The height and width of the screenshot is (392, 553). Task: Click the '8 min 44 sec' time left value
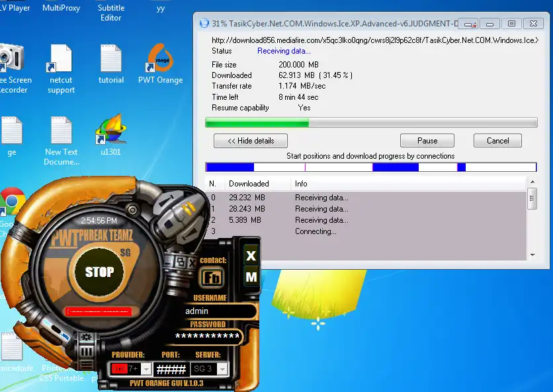pos(298,97)
